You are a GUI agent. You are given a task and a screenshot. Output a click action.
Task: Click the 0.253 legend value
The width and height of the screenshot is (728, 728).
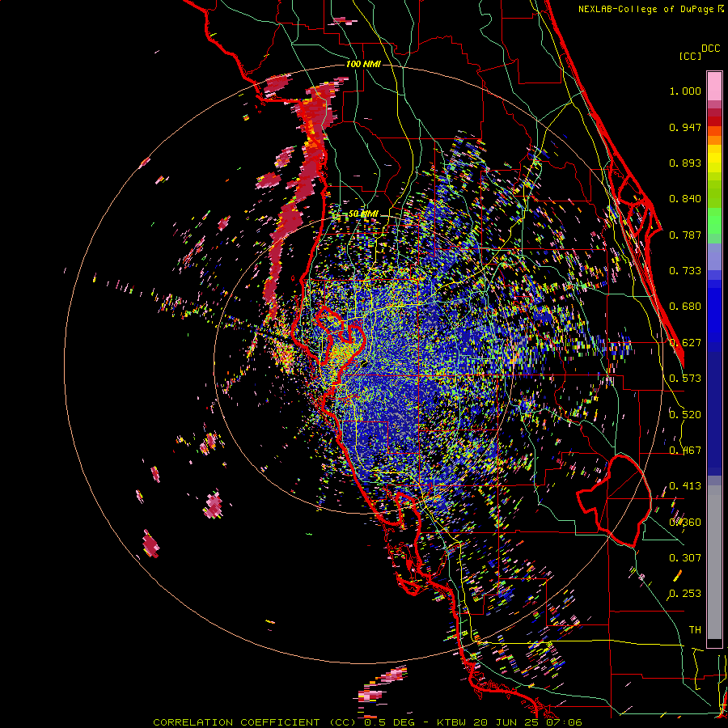pos(685,594)
